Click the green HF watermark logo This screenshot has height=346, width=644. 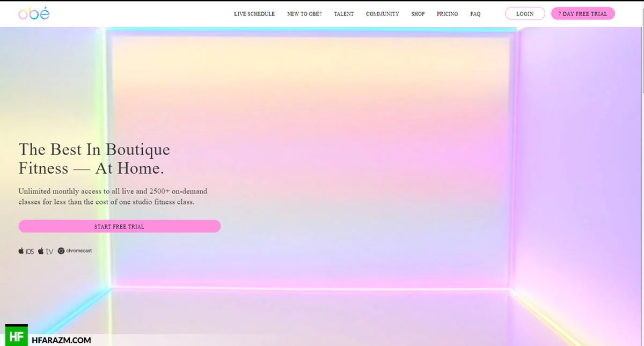coord(16,336)
